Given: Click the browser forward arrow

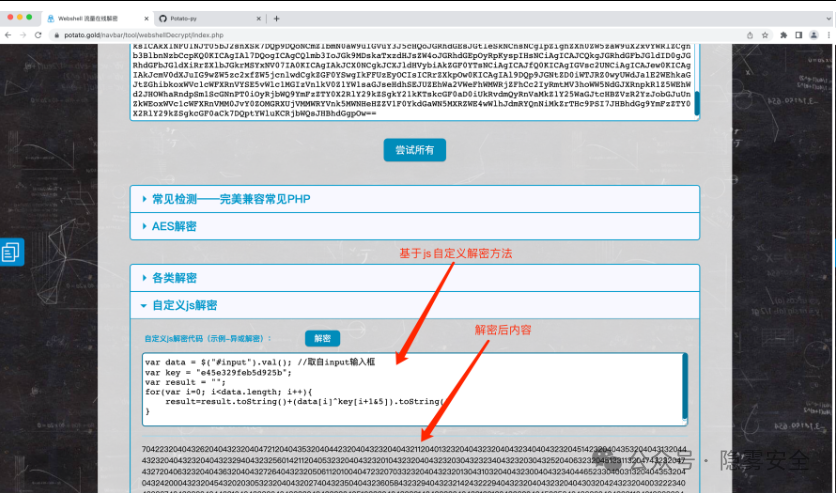Looking at the screenshot, I should click(x=23, y=35).
